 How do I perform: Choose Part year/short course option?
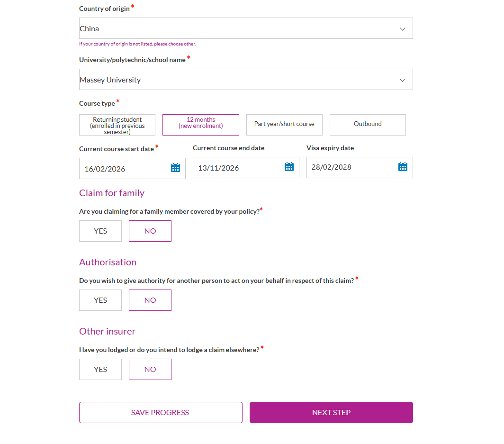click(284, 125)
